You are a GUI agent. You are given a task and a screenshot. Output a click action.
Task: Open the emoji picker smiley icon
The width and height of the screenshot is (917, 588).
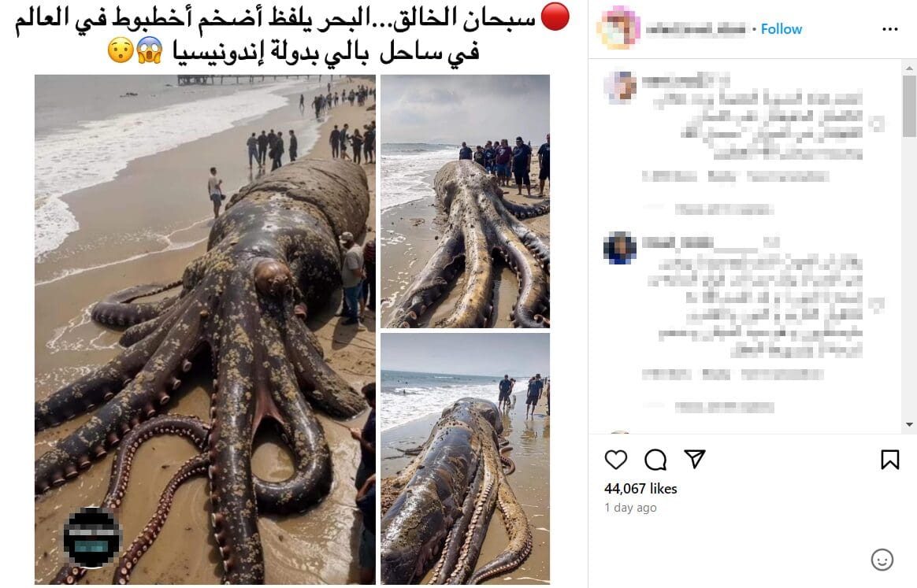pyautogui.click(x=882, y=560)
